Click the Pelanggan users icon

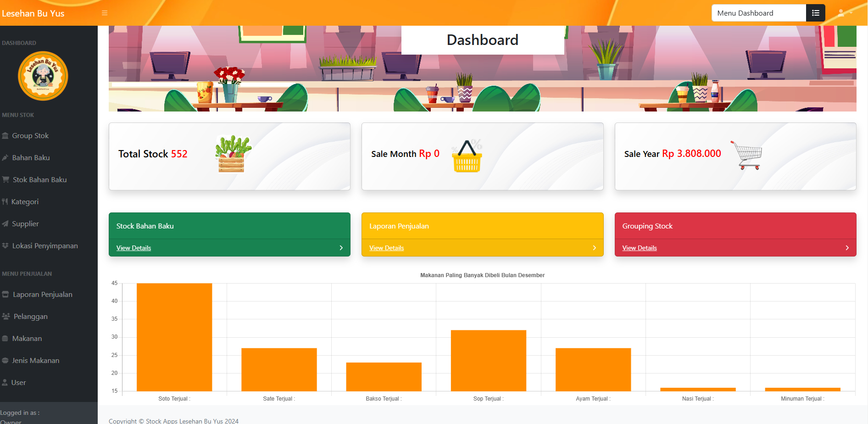click(x=6, y=317)
